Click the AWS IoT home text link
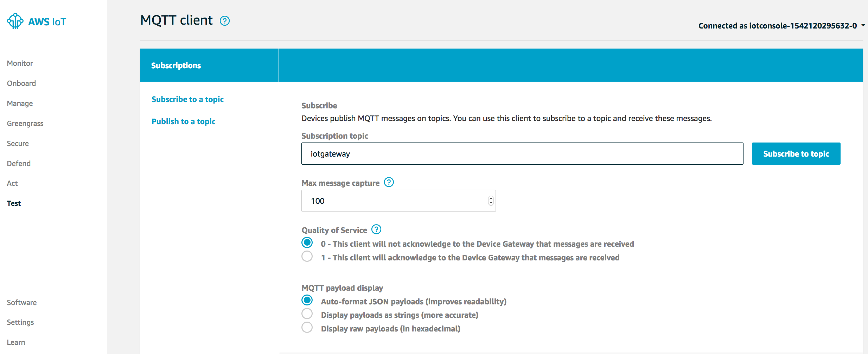Image resolution: width=868 pixels, height=354 pixels. (47, 22)
